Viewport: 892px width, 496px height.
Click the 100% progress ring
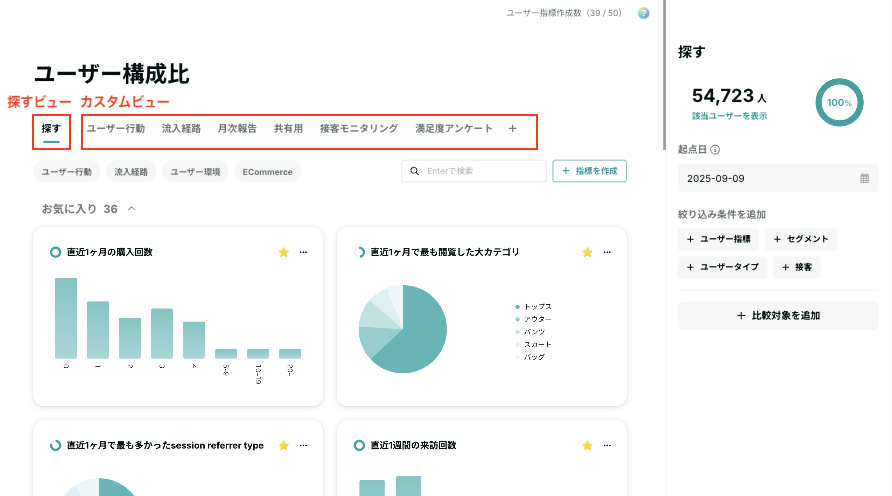839,102
